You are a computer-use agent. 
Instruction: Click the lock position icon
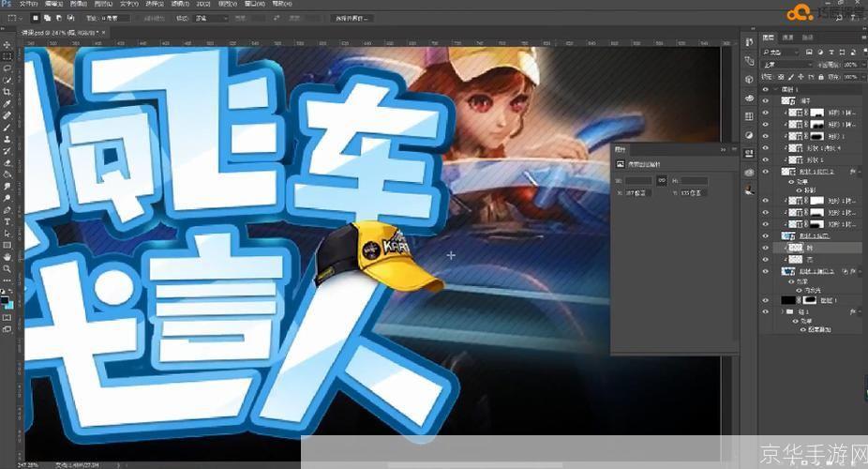801,77
